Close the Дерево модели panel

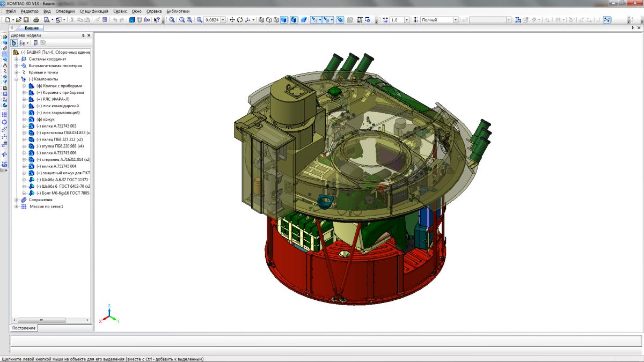pos(89,35)
